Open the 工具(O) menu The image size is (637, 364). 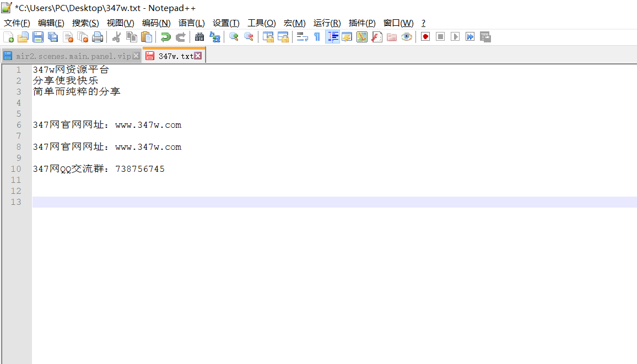coord(262,23)
